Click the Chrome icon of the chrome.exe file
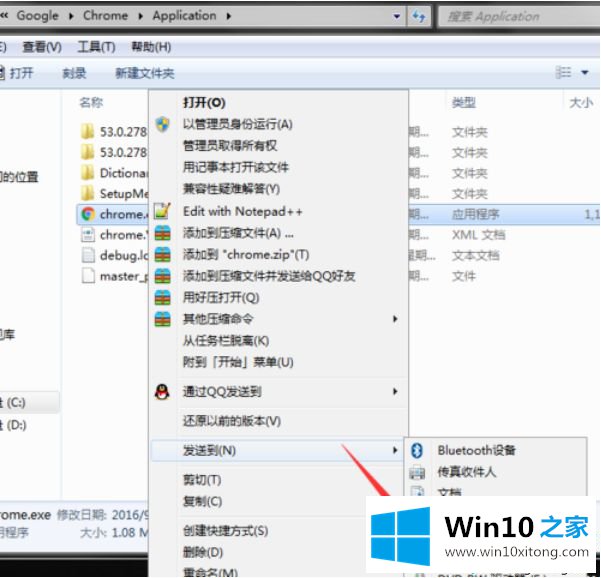The width and height of the screenshot is (601, 578). [88, 214]
